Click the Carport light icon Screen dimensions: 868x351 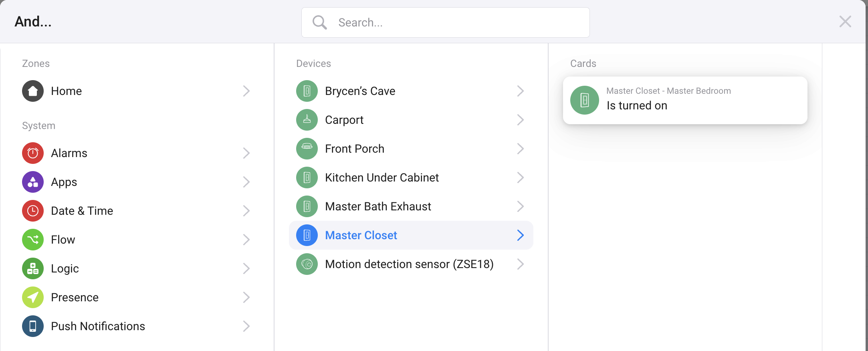307,120
